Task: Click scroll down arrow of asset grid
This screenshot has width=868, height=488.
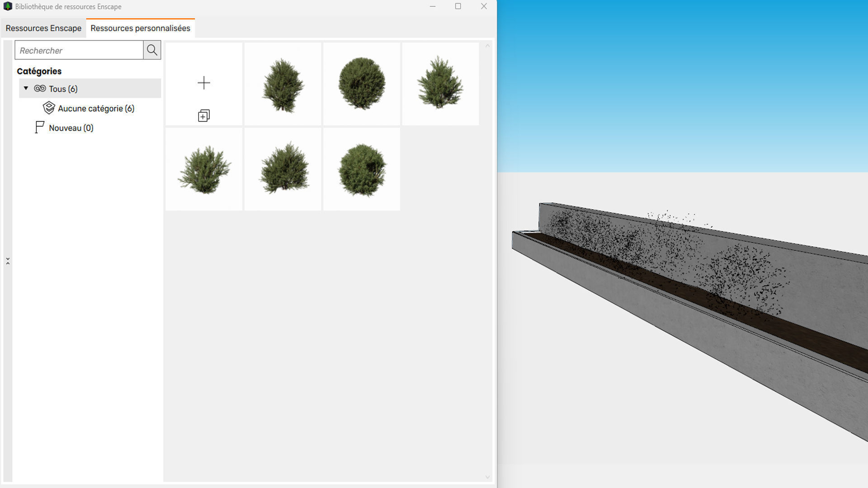Action: pyautogui.click(x=487, y=477)
